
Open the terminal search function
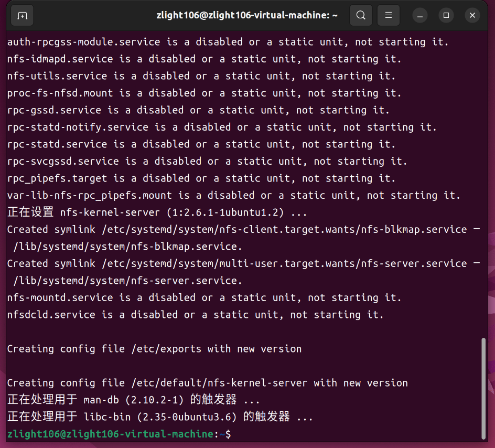coord(360,15)
